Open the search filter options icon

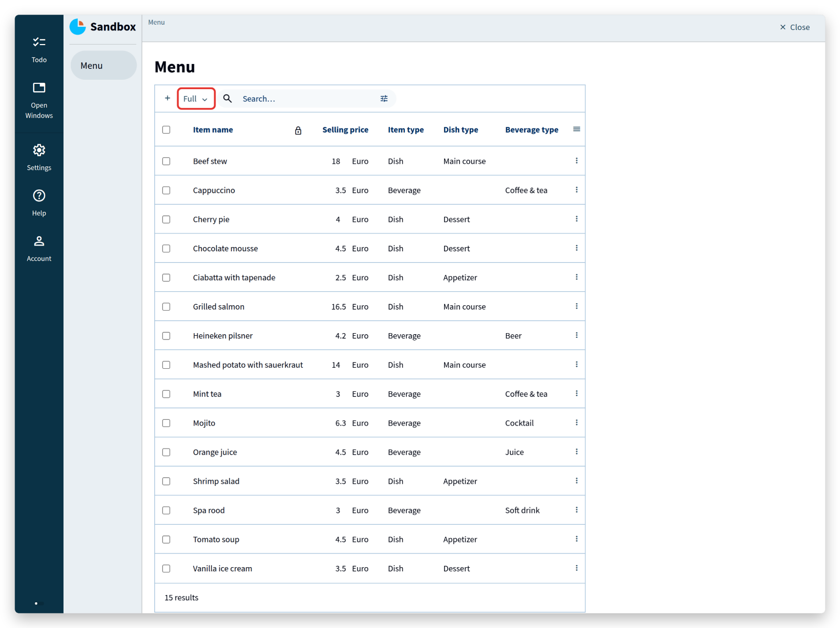(384, 99)
